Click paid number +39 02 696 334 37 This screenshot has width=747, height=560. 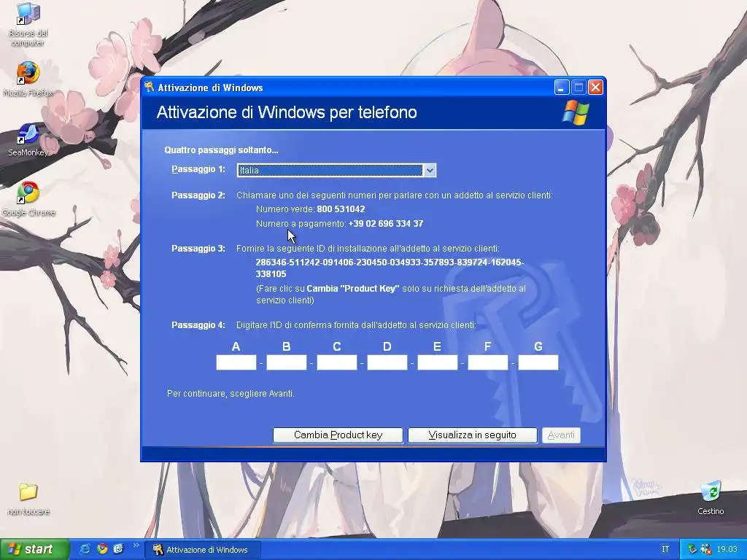(x=386, y=224)
